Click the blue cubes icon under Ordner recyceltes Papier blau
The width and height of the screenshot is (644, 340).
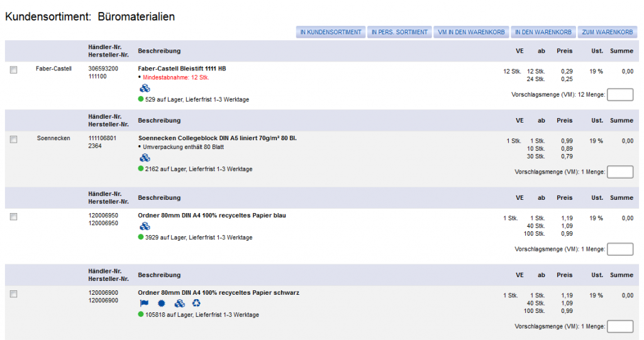click(x=145, y=226)
